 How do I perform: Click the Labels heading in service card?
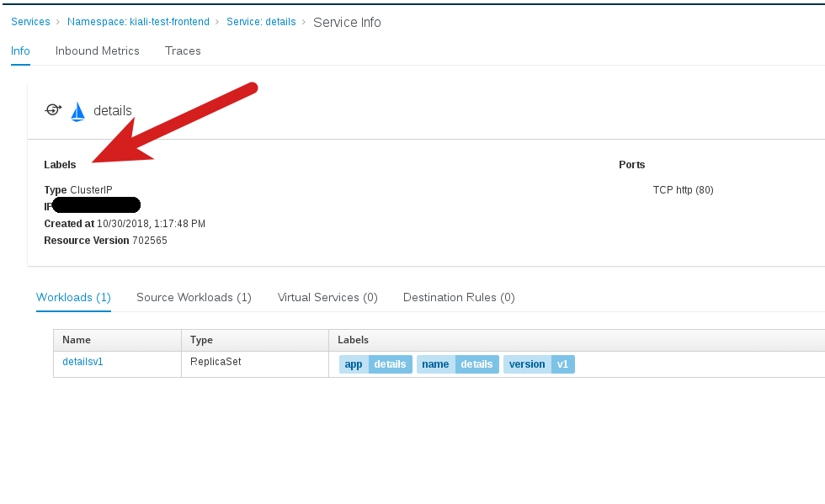pos(60,165)
